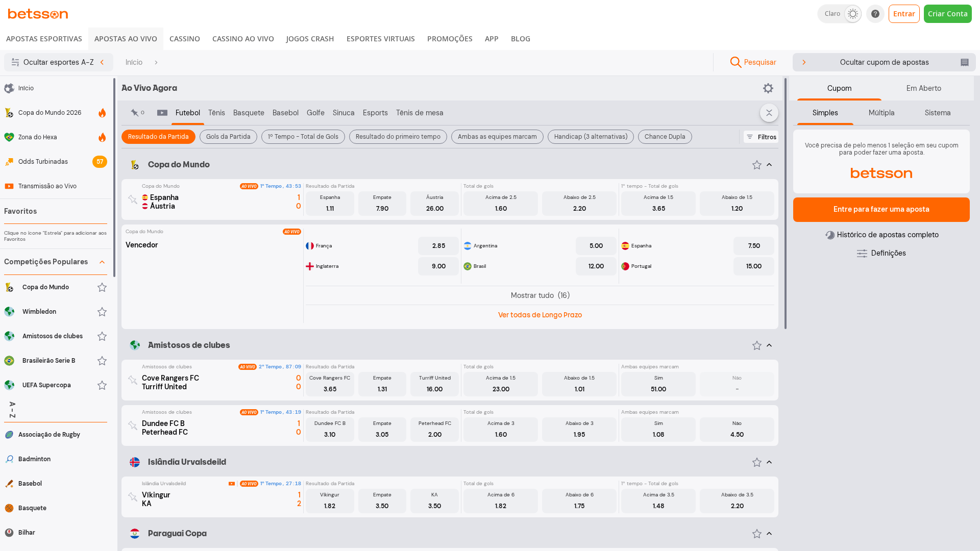Hide the bet slip panel
The image size is (980, 551).
pyautogui.click(x=884, y=62)
